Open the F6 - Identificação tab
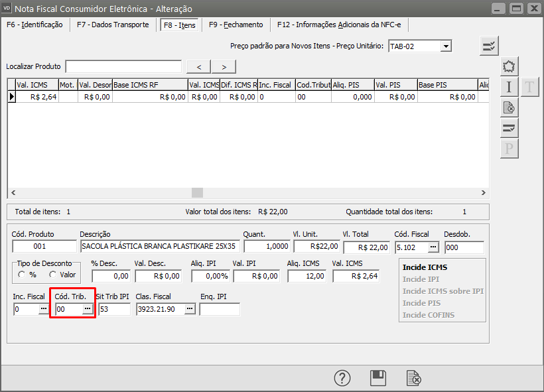Image resolution: width=544 pixels, height=392 pixels. (34, 25)
